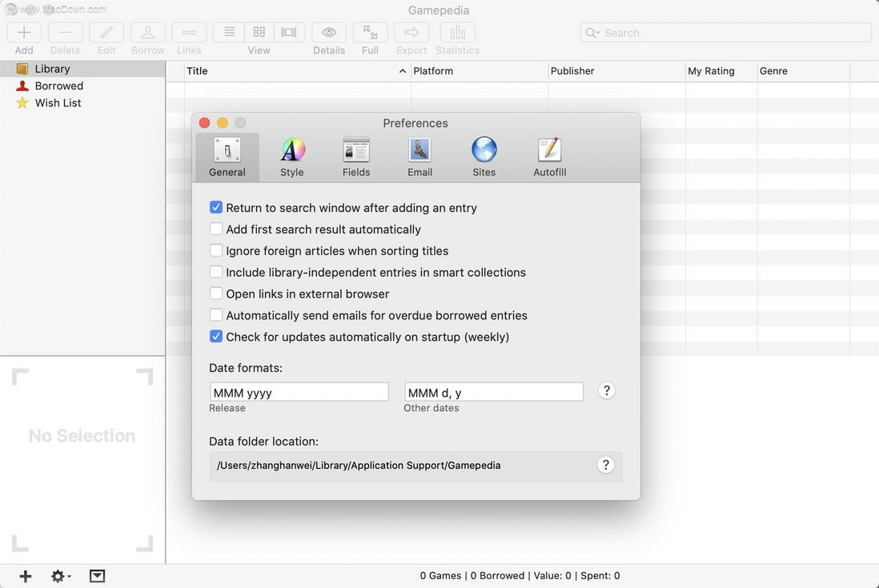
Task: Open the General preferences tab
Action: 227,158
